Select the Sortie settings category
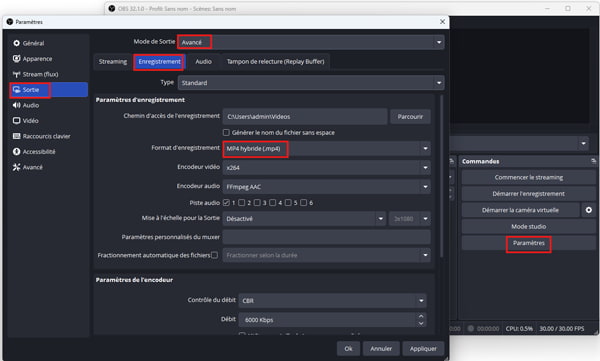 tap(48, 90)
